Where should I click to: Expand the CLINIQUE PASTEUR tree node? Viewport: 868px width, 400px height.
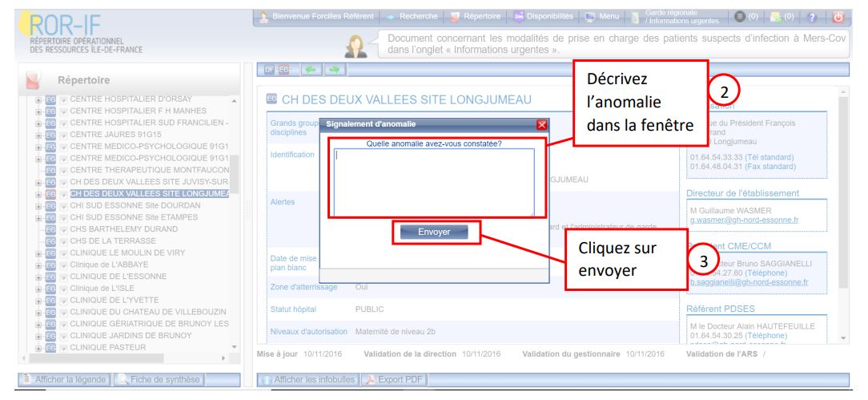pyautogui.click(x=38, y=347)
